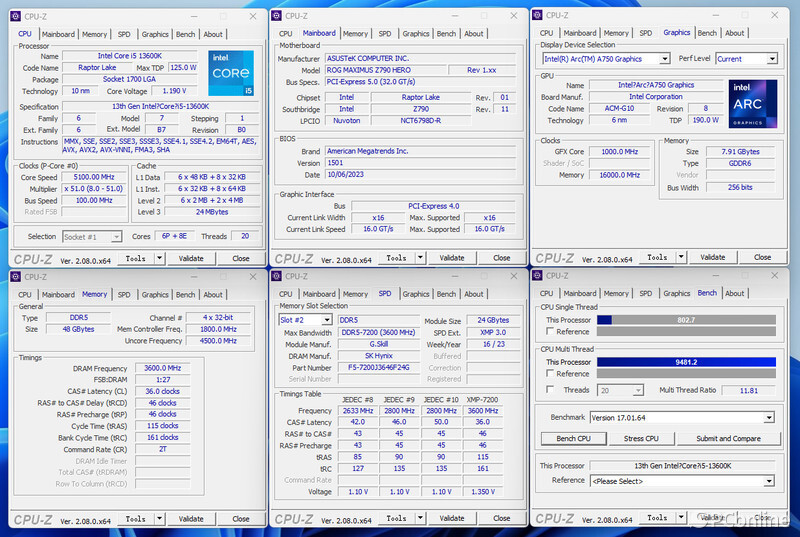The height and width of the screenshot is (537, 800).
Task: Switch to Mainboard tab in the CPU window
Action: (58, 34)
